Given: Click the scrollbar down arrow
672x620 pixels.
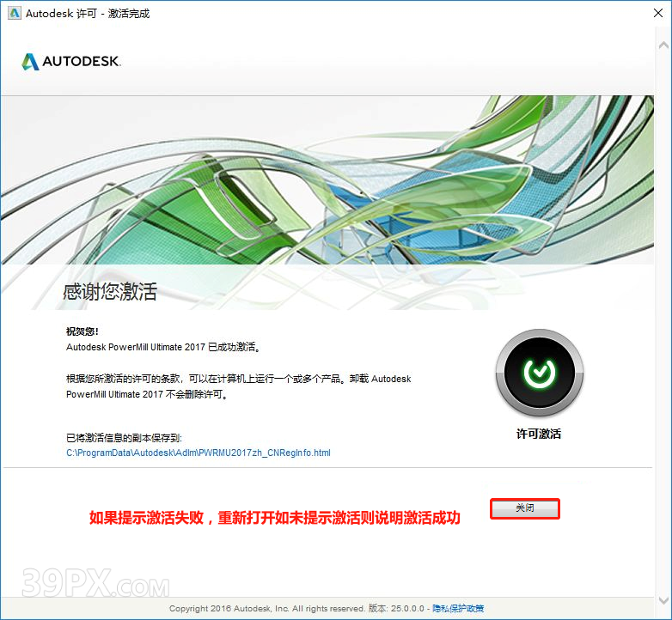Looking at the screenshot, I should (663, 600).
